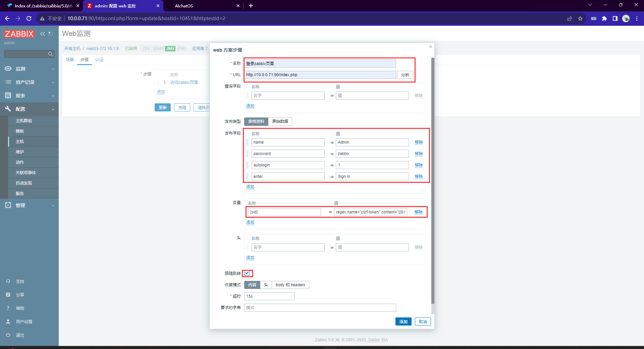Click the URL input field
The height and width of the screenshot is (349, 644).
click(320, 75)
